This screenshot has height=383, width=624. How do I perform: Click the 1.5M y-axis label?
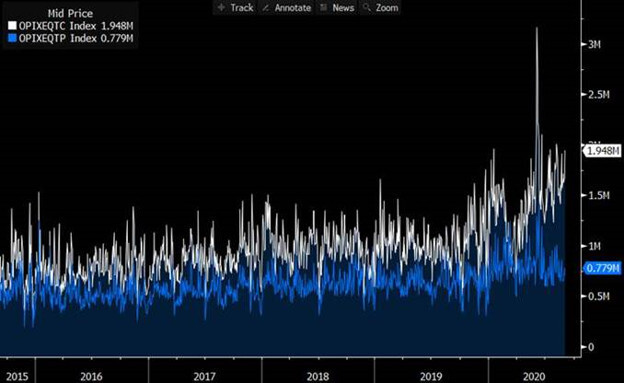pos(598,195)
